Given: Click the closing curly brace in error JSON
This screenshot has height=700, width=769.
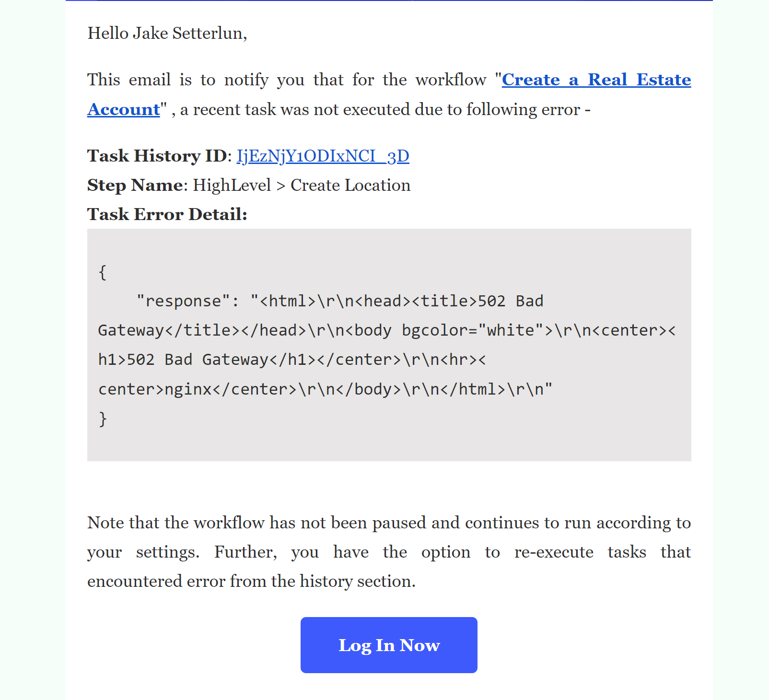Looking at the screenshot, I should 102,419.
